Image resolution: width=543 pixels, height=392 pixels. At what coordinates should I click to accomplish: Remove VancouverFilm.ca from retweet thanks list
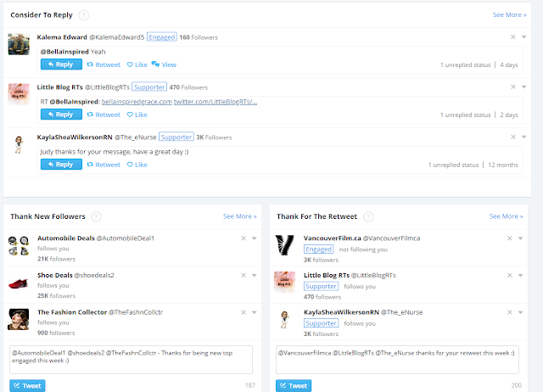tap(510, 238)
